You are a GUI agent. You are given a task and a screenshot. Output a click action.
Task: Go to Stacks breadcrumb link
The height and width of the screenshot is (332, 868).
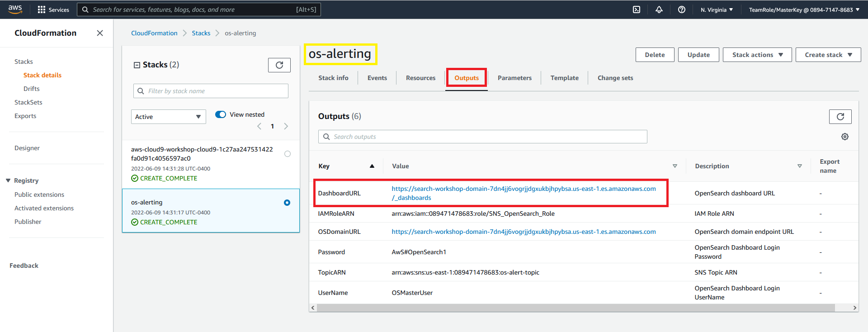coord(201,33)
